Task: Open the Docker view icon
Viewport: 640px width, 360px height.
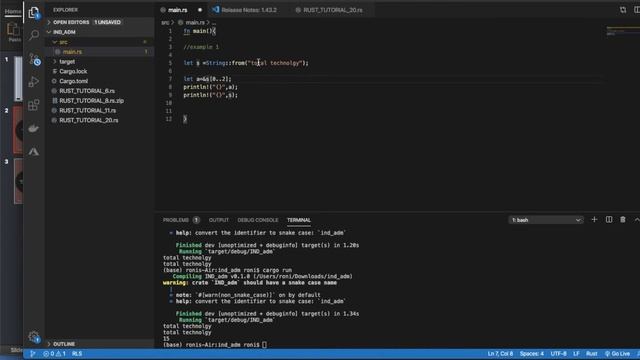Action: (34, 128)
